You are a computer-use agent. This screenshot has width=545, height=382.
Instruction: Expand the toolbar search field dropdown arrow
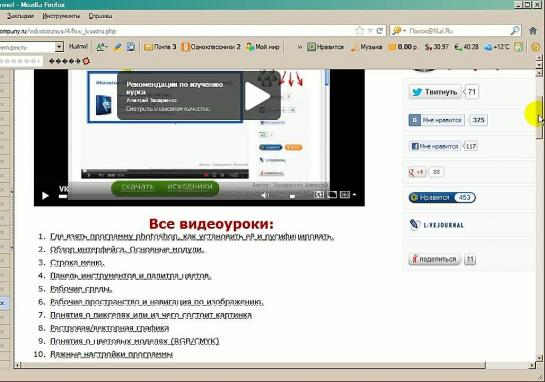coord(59,46)
